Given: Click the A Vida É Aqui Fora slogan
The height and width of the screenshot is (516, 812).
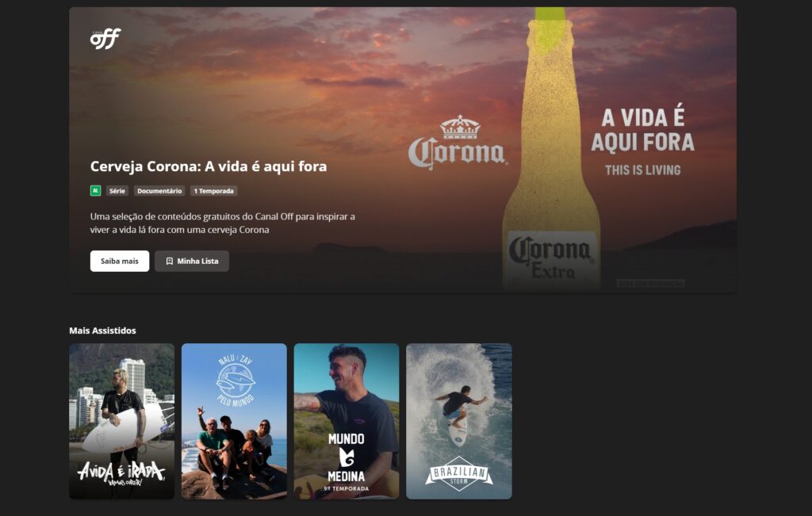Looking at the screenshot, I should tap(642, 130).
